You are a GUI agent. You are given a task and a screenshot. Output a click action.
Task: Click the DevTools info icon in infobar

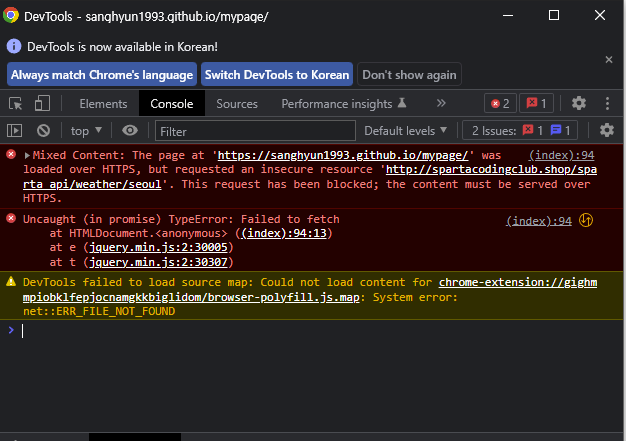pos(14,46)
